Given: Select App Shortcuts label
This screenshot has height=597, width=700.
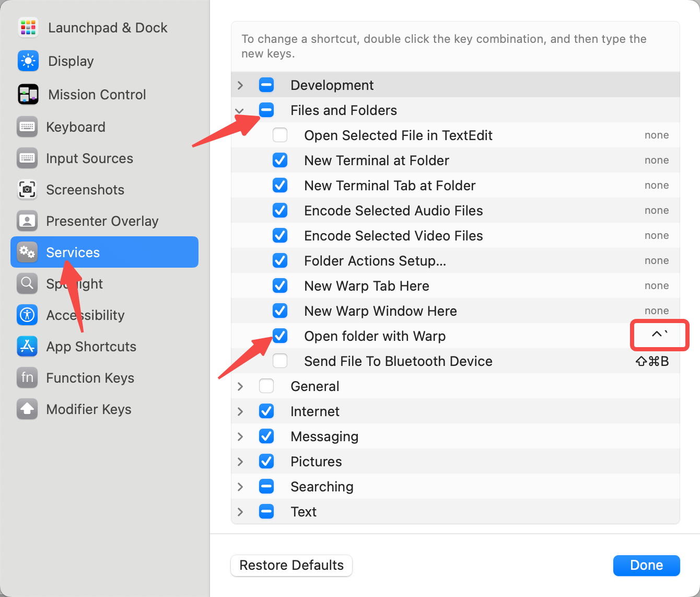Looking at the screenshot, I should 91,347.
